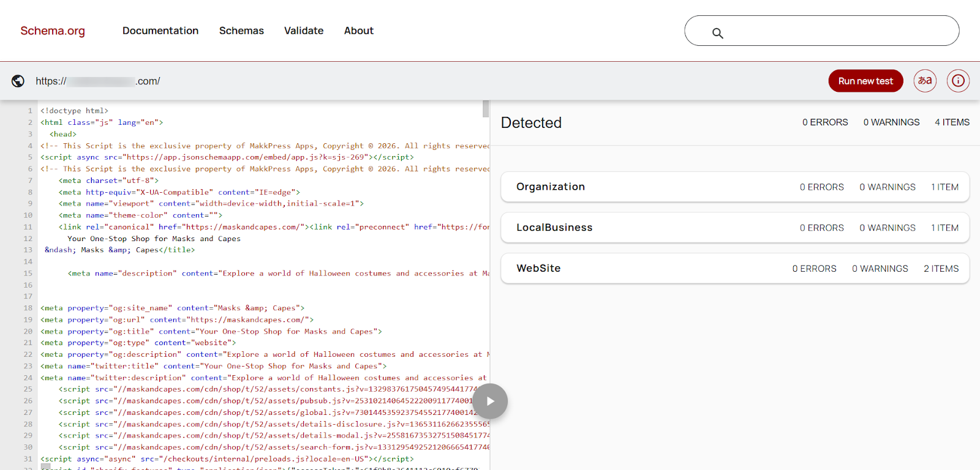Open the Validate page
980x470 pixels.
304,31
